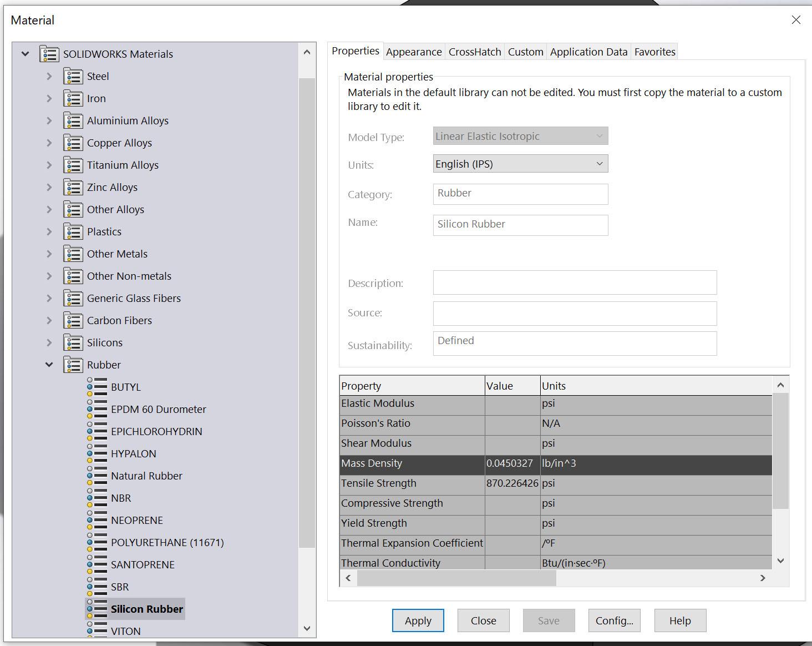Viewport: 812px width, 646px height.
Task: Click the SOLIDWORKS Materials library icon
Action: click(x=49, y=54)
